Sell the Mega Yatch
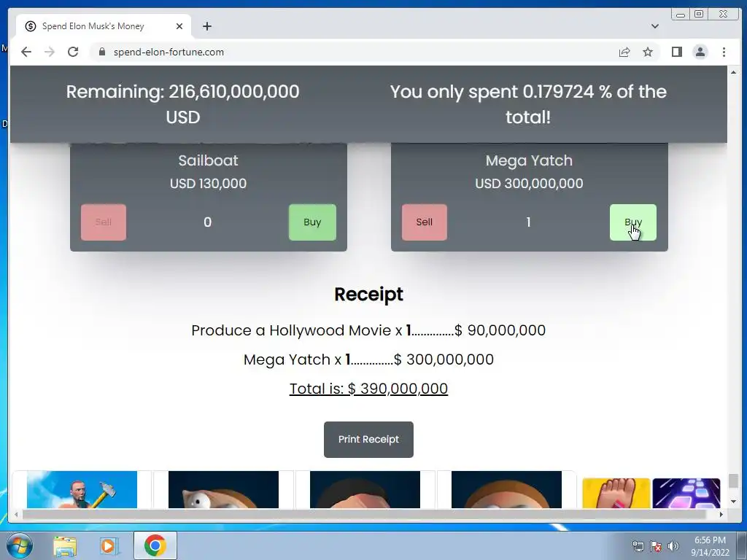The height and width of the screenshot is (560, 747). 425,222
